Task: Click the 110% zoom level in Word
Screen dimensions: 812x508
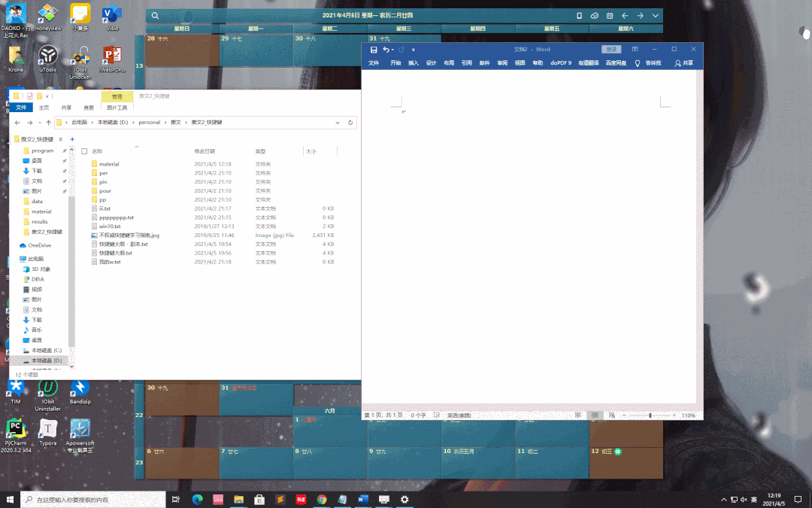Action: (688, 415)
